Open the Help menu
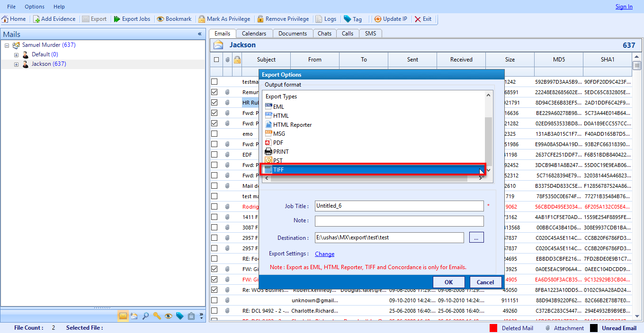This screenshot has height=333, width=644. (x=59, y=7)
